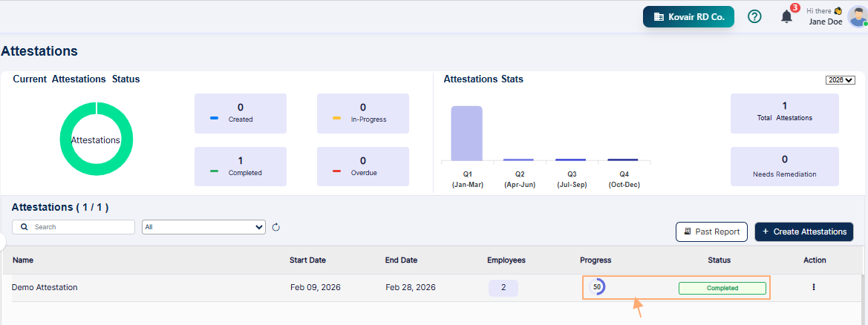Image resolution: width=868 pixels, height=325 pixels.
Task: Click the Kovair RD Co. company button
Action: click(x=688, y=16)
